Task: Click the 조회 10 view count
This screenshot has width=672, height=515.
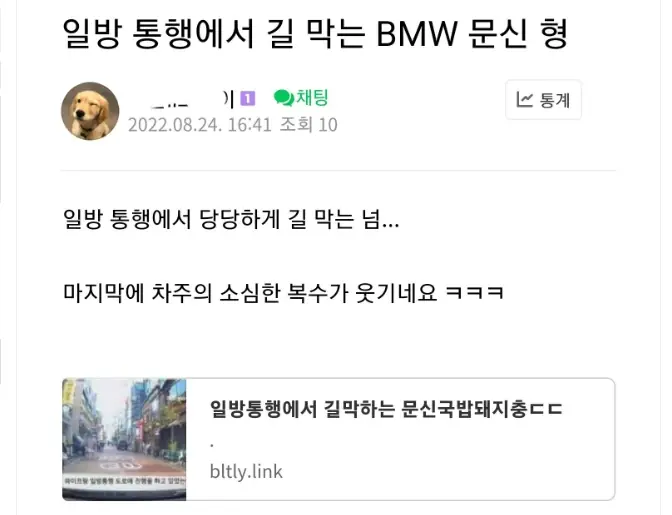Action: (x=309, y=125)
